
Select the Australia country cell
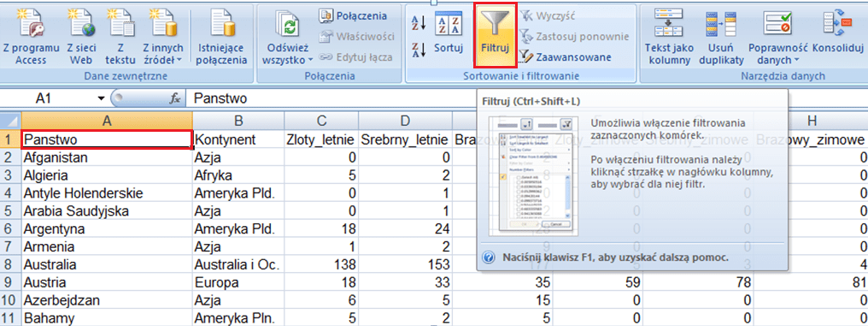pyautogui.click(x=108, y=264)
